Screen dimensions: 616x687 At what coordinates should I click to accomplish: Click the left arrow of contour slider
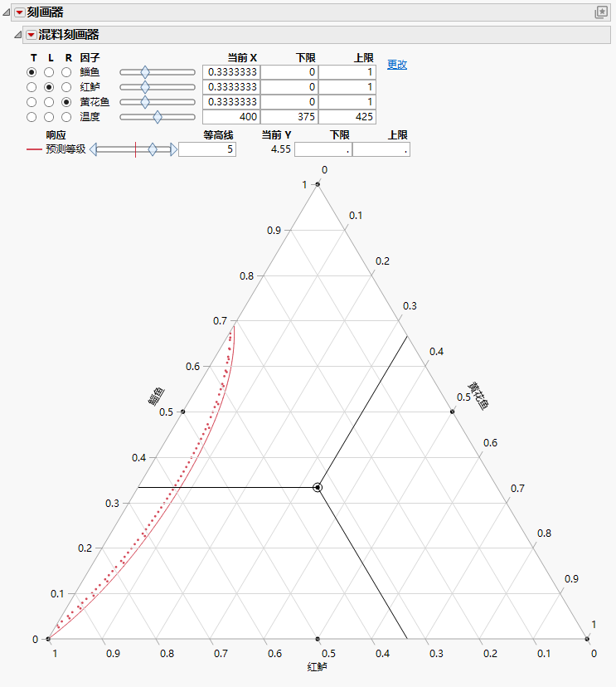click(x=93, y=149)
